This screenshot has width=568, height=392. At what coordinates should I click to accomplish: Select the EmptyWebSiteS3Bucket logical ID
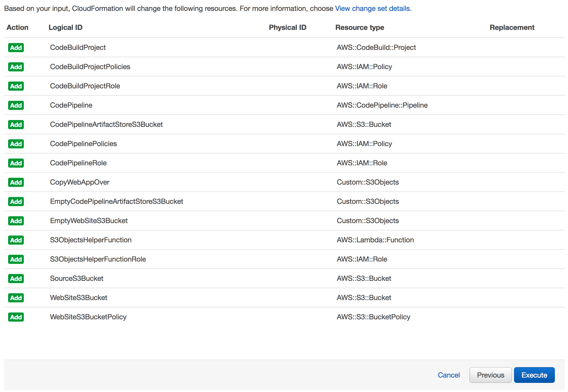click(x=89, y=221)
